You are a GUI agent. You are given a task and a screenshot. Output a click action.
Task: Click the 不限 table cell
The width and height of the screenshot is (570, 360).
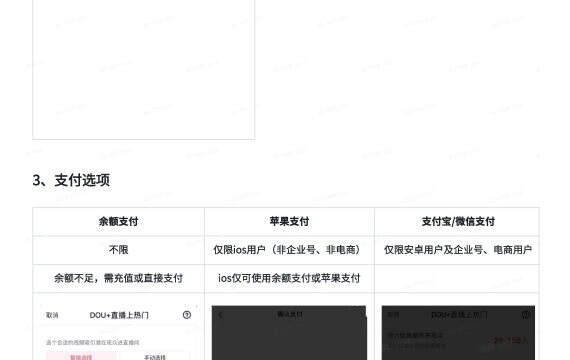(x=119, y=250)
